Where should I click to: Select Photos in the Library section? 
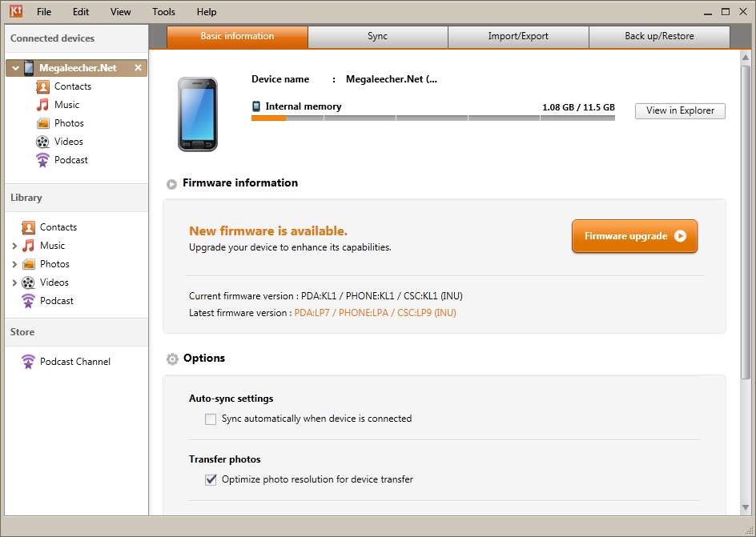click(54, 264)
